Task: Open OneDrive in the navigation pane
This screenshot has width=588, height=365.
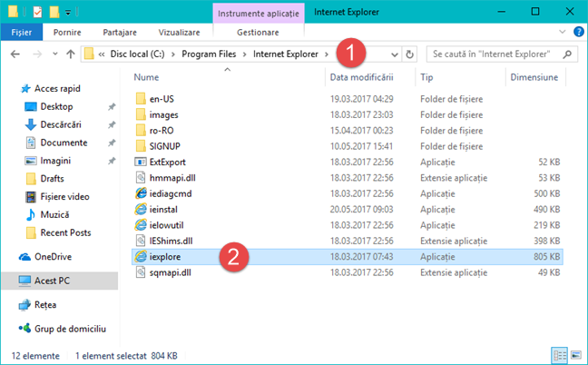Action: pyautogui.click(x=53, y=257)
